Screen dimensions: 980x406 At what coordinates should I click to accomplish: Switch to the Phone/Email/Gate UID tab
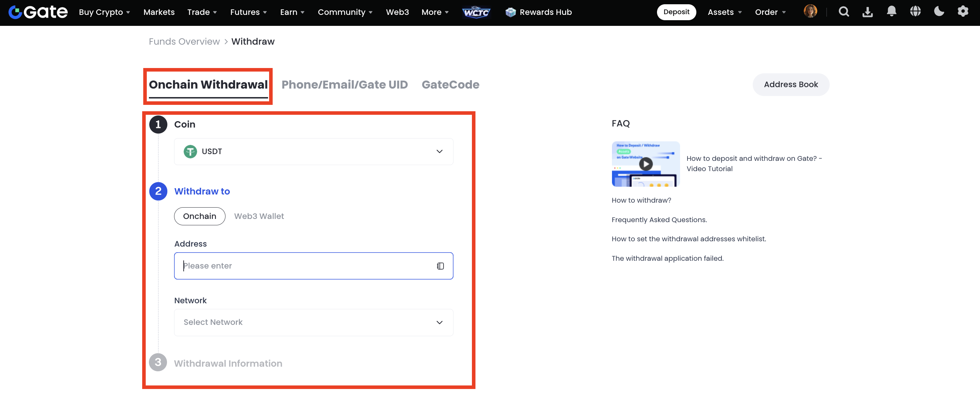pos(345,84)
